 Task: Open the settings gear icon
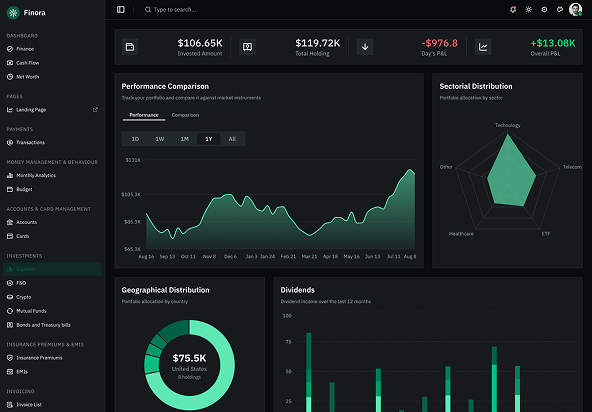(x=544, y=9)
